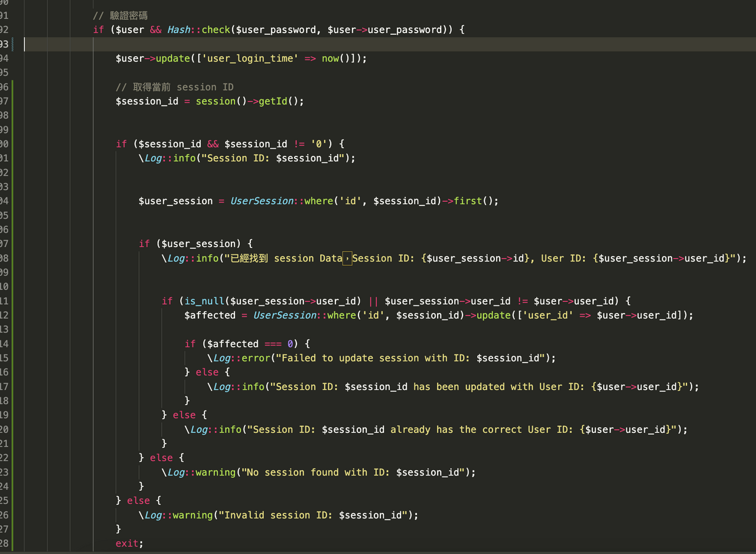Click the 'else' following the Log::error block
Viewport: 756px width, 554px height.
coord(207,372)
